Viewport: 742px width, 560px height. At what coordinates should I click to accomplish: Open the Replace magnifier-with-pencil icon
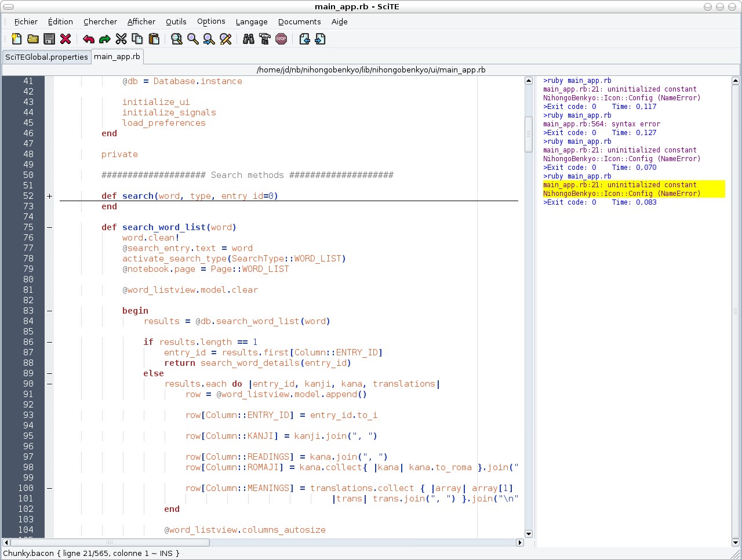[225, 39]
